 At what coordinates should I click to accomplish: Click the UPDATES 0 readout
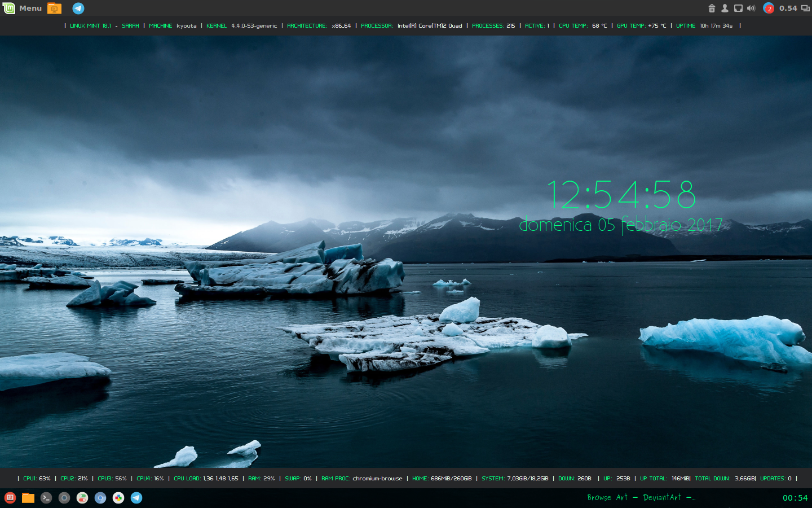(776, 479)
